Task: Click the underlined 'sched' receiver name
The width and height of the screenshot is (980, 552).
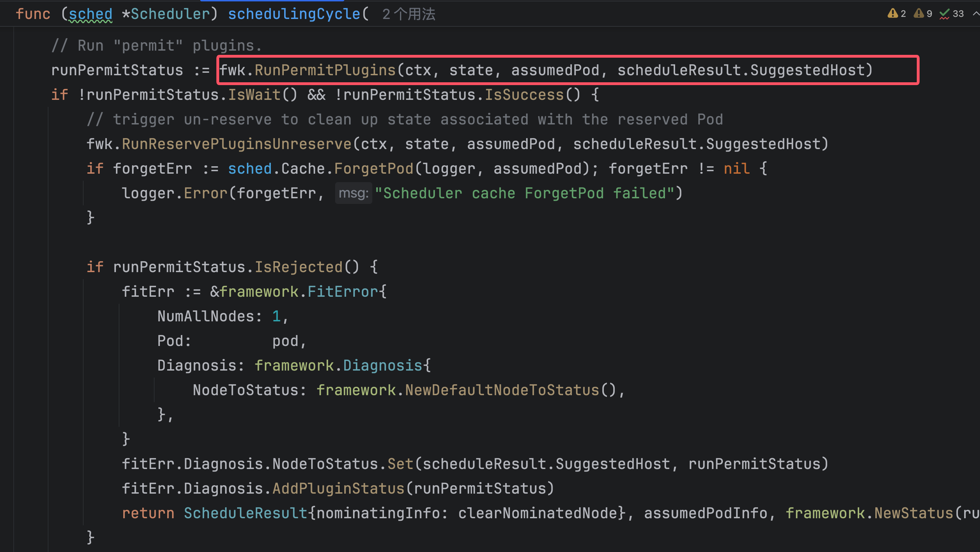Action: [x=91, y=14]
